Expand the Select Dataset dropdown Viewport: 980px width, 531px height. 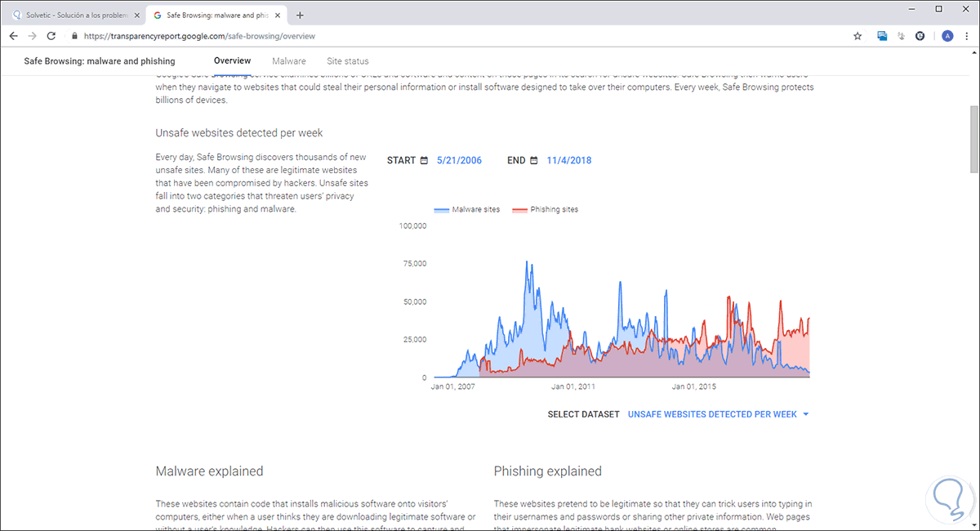717,414
